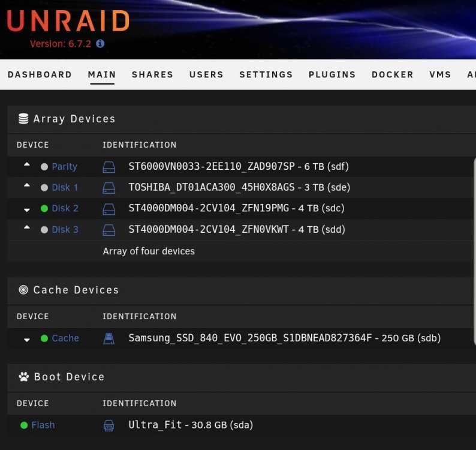Screen dimensions: 476x450
Task: Open the Disk 1 link
Action: (x=65, y=187)
